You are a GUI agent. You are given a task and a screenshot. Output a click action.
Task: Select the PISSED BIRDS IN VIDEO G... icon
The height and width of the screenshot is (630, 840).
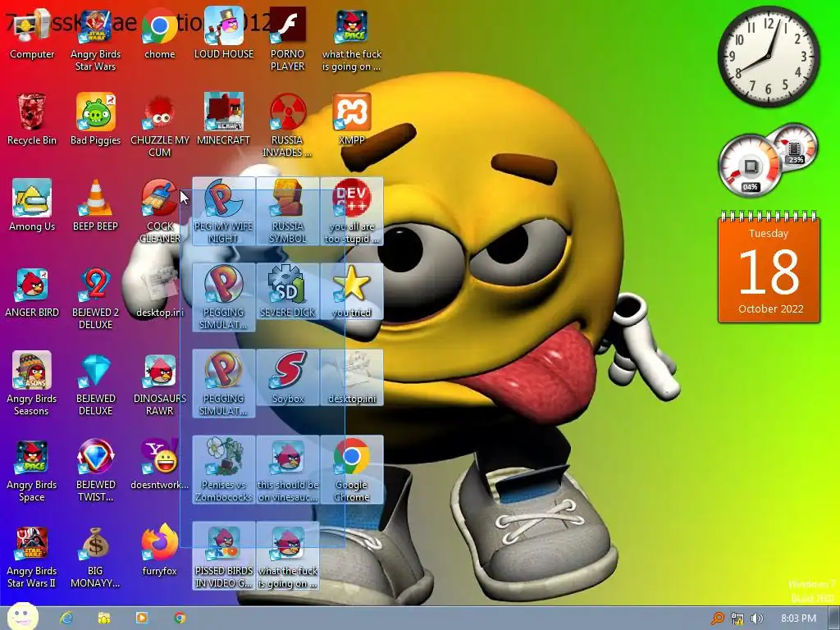[x=223, y=557]
